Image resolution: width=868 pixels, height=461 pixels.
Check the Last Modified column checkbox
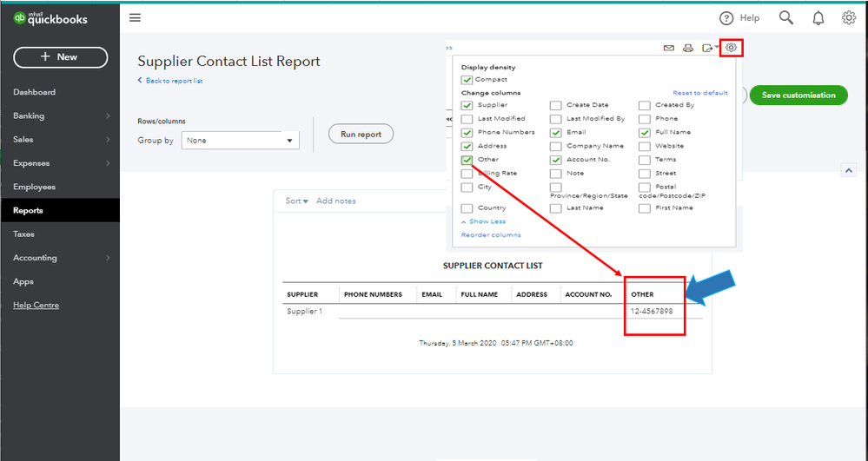[467, 119]
